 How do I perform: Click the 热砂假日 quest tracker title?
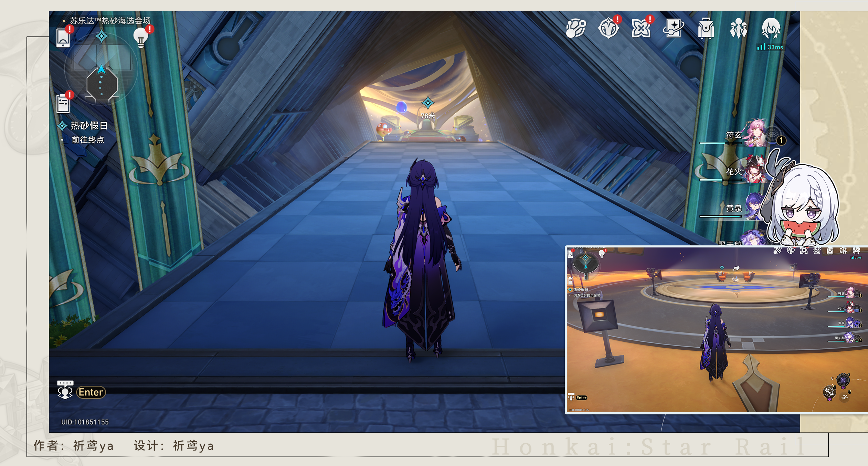pos(89,126)
